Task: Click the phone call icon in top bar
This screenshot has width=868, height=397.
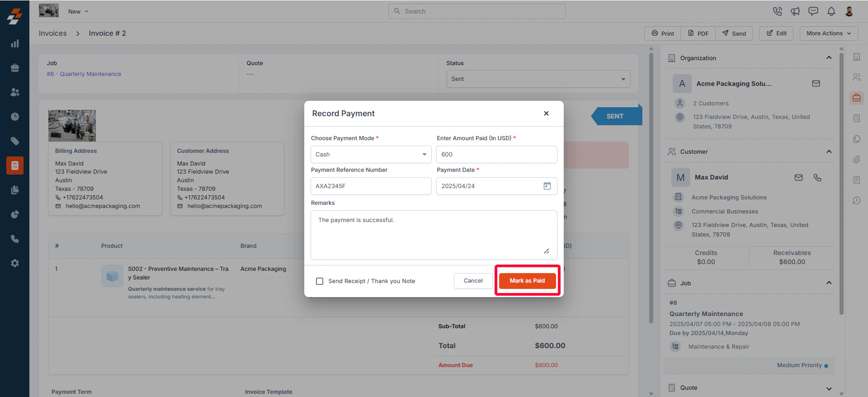Action: [777, 11]
